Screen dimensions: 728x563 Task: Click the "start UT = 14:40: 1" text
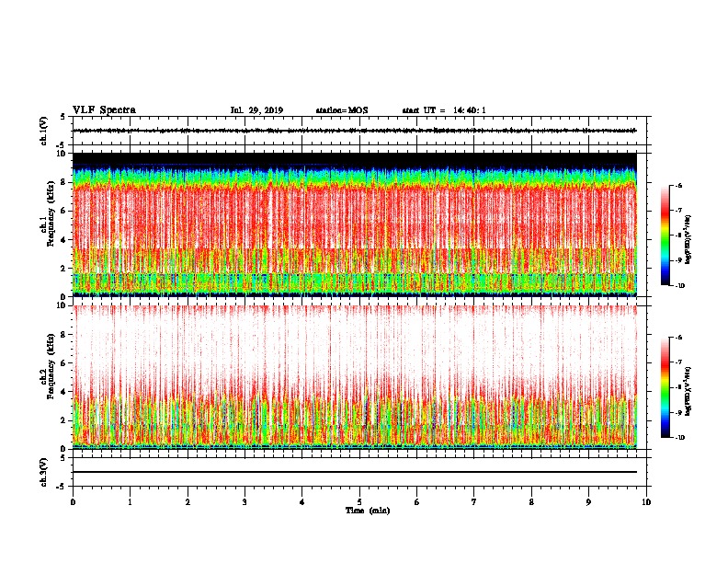(444, 110)
